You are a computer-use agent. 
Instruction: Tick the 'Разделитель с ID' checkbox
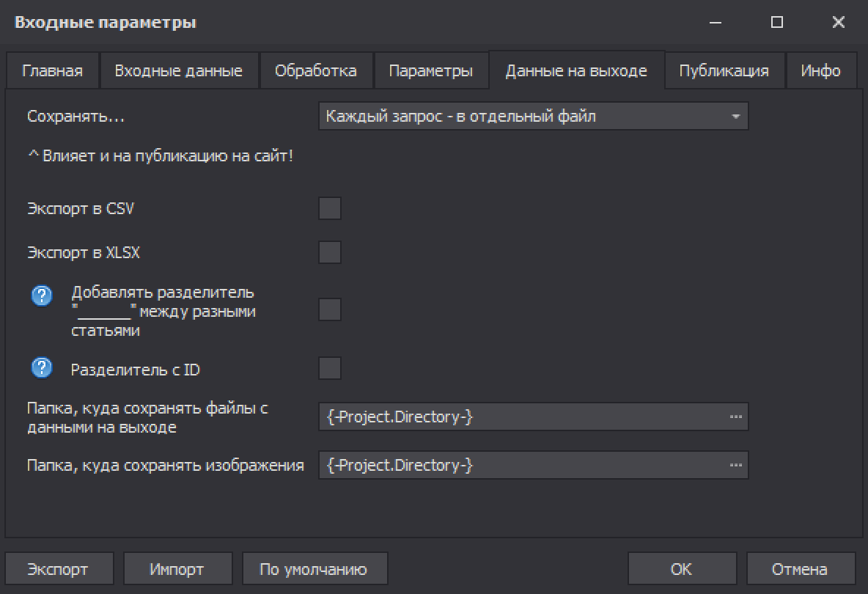click(x=330, y=368)
